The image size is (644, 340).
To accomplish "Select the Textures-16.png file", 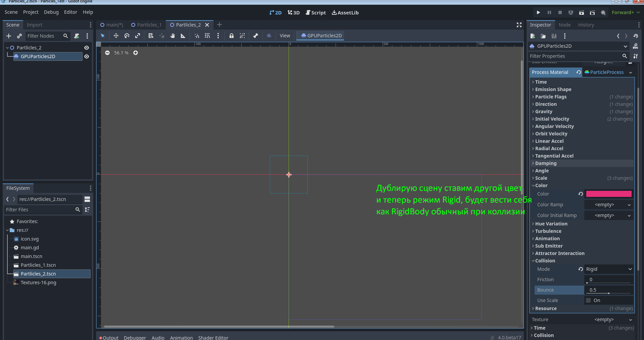I will pos(38,283).
